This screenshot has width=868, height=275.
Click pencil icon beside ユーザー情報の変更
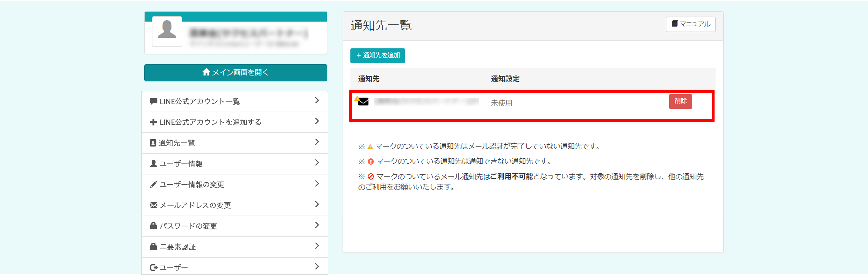pos(153,184)
